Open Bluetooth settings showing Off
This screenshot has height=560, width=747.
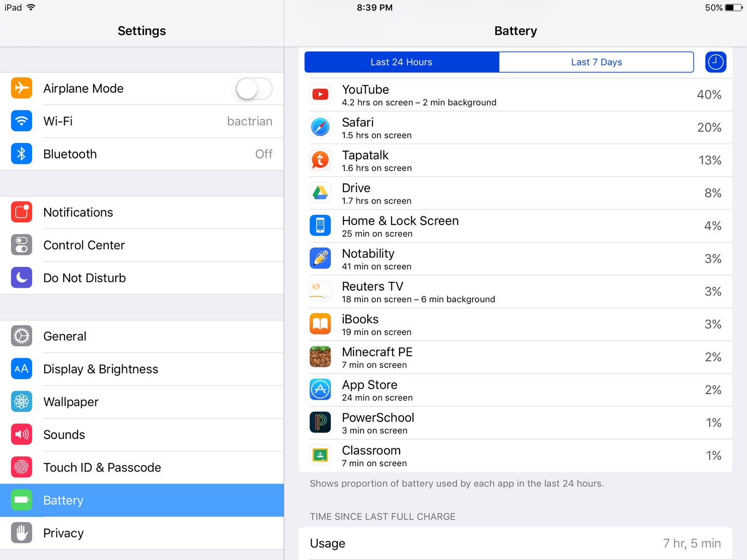[x=142, y=154]
